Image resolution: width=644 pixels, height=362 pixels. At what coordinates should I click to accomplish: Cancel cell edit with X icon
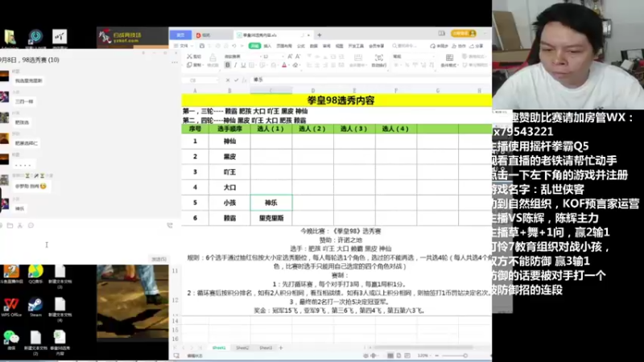tap(228, 80)
